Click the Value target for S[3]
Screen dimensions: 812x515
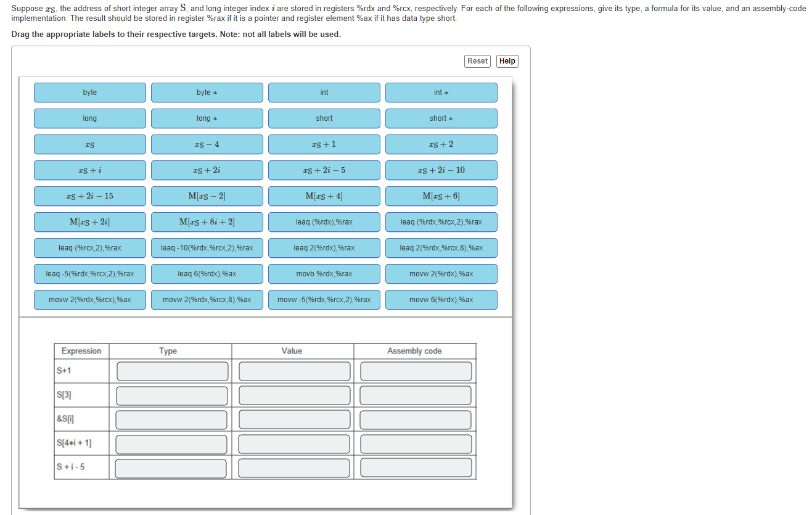294,395
